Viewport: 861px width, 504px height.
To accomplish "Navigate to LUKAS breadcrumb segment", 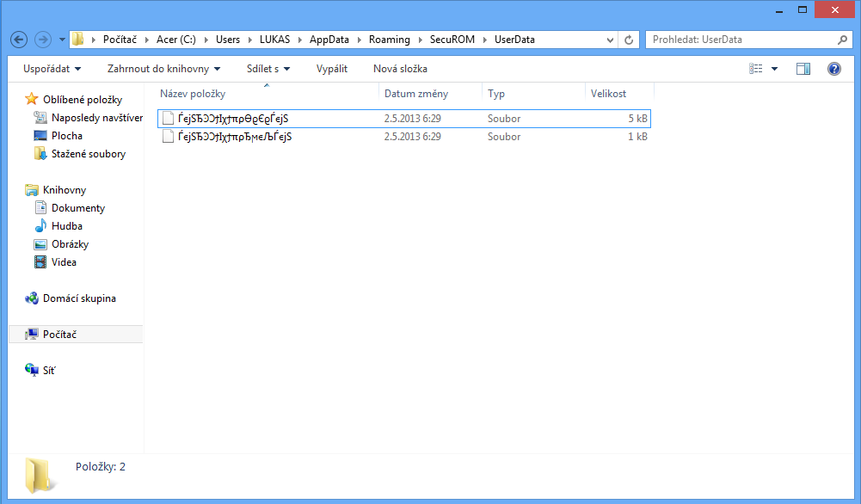I will [x=274, y=40].
